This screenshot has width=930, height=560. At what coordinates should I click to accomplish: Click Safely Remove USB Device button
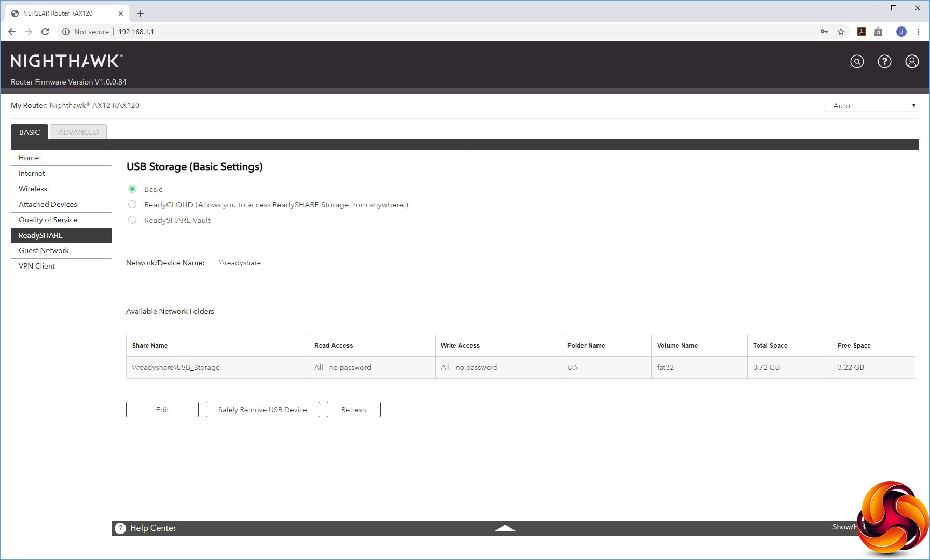point(262,410)
